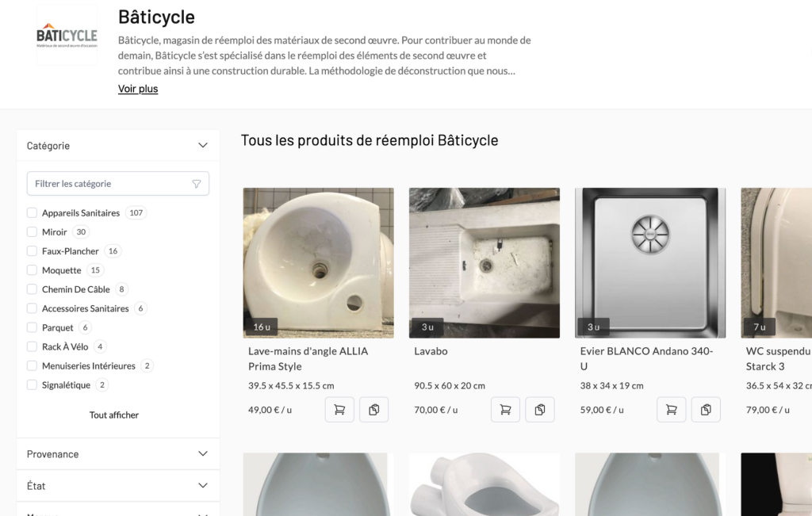Select the Parquet checkbox filter
The height and width of the screenshot is (516, 812).
coord(32,327)
